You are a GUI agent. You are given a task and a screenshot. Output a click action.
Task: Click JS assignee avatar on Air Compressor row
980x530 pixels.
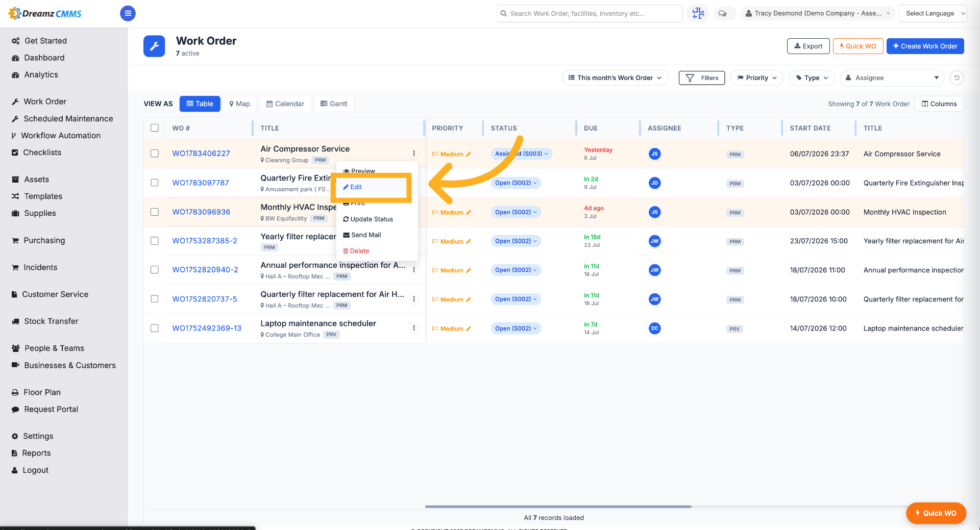click(x=654, y=154)
